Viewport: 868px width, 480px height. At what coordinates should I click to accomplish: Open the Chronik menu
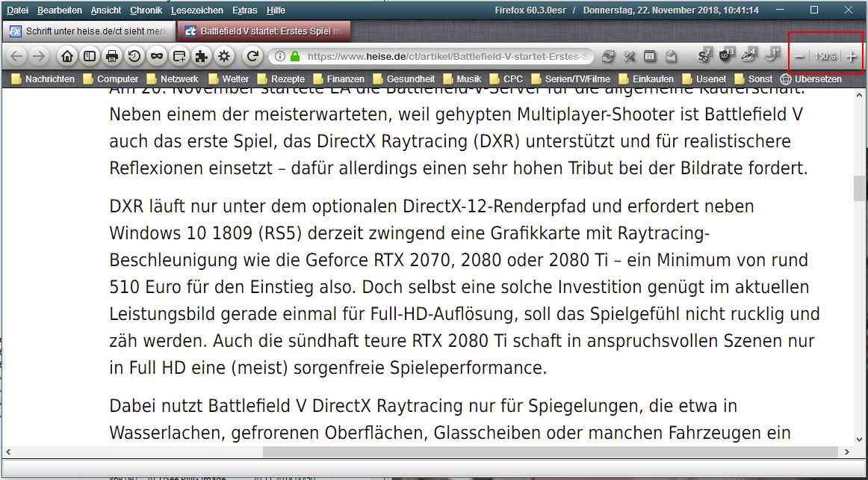(x=146, y=10)
